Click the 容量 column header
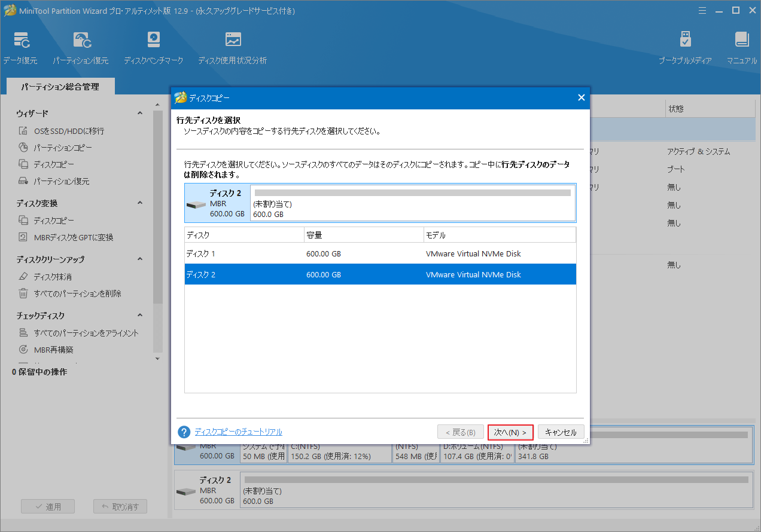The width and height of the screenshot is (761, 532). (x=364, y=235)
